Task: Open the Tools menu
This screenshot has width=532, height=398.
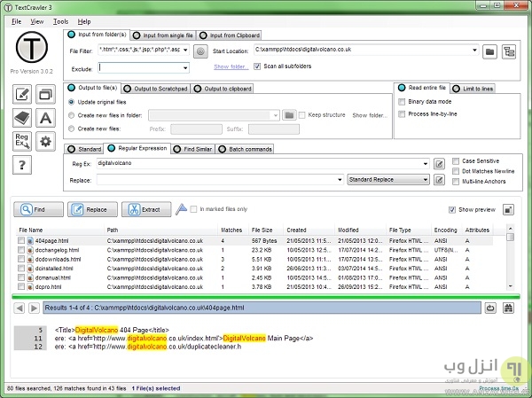Action: (x=60, y=20)
